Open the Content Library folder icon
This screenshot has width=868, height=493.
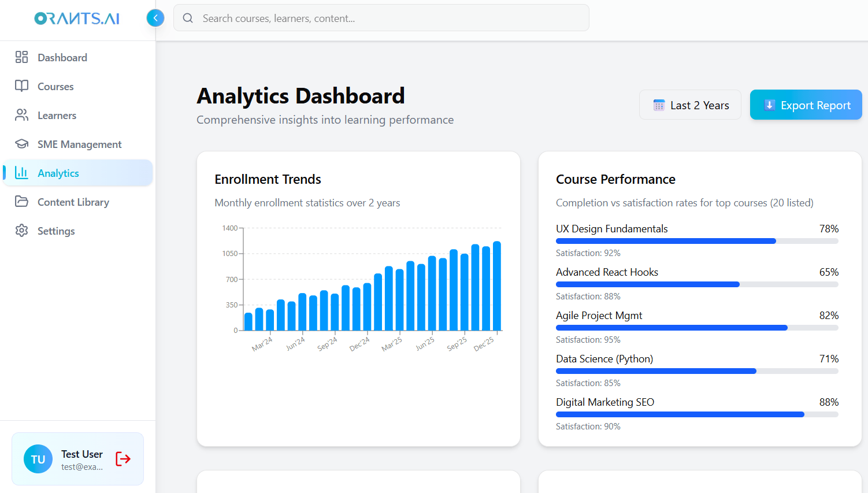click(21, 202)
